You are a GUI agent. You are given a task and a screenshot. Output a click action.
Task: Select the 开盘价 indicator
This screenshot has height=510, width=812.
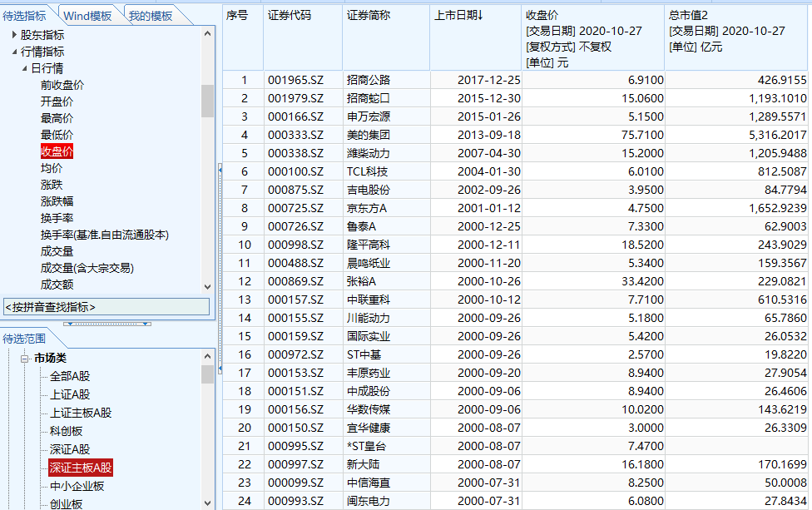(x=57, y=102)
